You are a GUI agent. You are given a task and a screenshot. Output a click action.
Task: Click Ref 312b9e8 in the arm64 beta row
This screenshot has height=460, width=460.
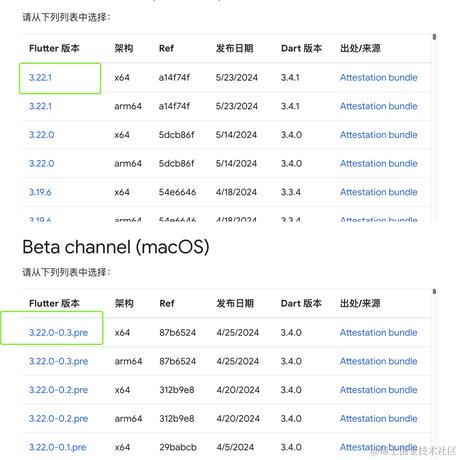click(x=177, y=419)
